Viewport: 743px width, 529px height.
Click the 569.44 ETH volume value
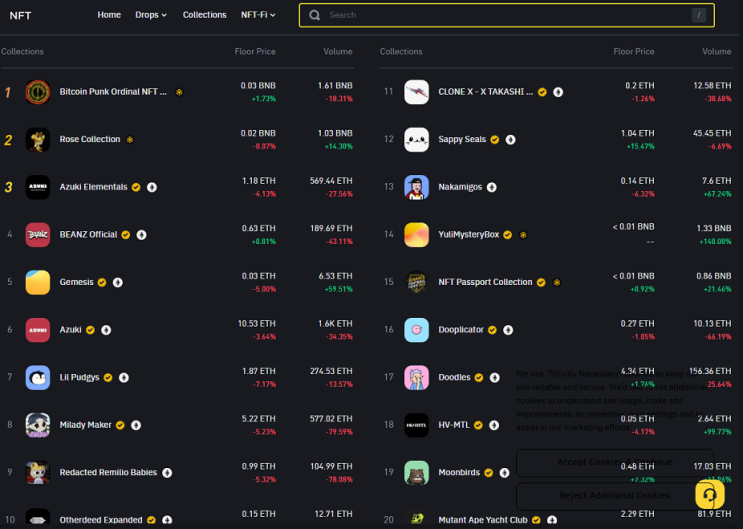click(331, 181)
